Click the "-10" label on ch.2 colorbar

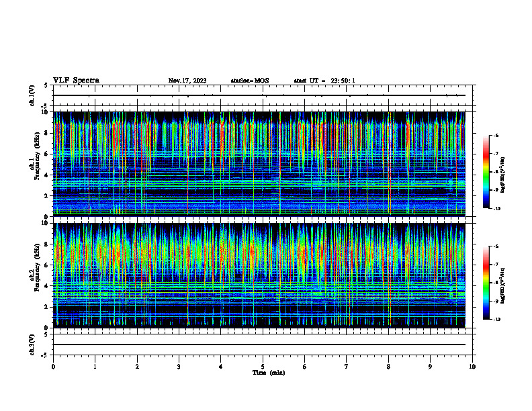point(496,320)
